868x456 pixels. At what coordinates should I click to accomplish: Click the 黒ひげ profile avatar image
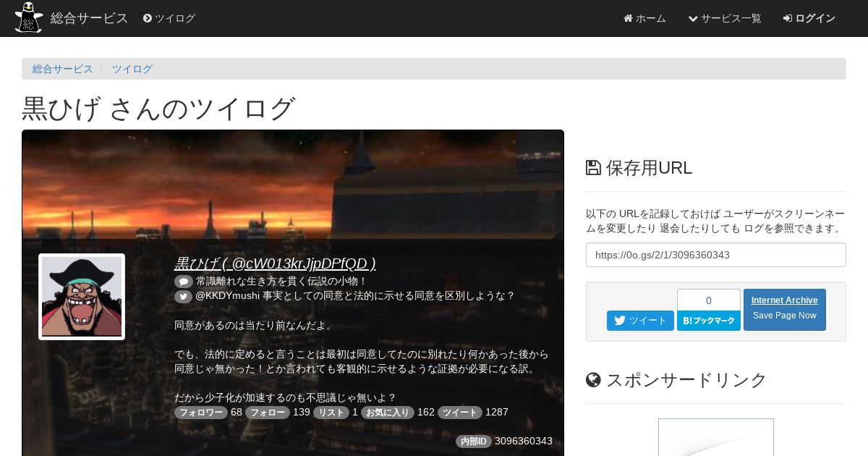tap(82, 297)
